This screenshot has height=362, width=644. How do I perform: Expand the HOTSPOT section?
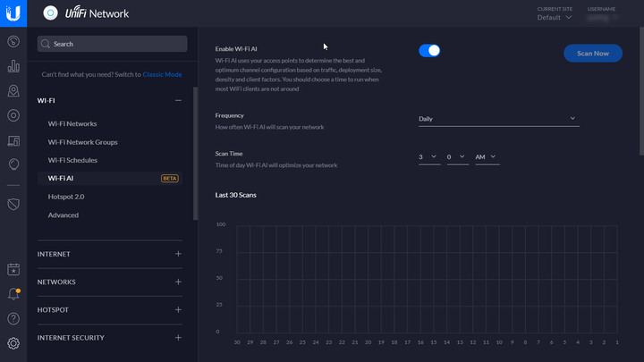178,310
